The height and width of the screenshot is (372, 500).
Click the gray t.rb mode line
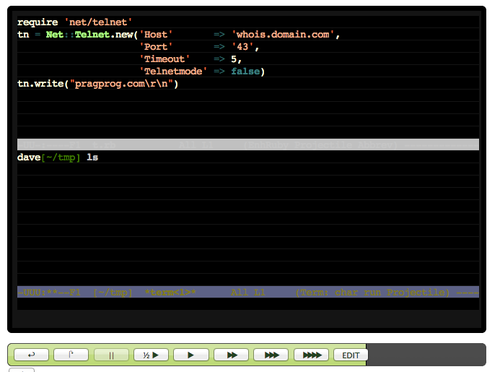[248, 144]
